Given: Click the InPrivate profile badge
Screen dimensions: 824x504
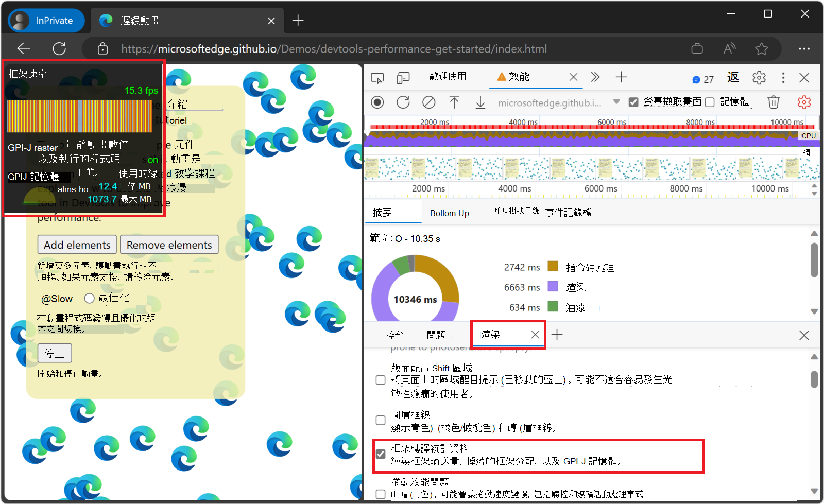Looking at the screenshot, I should [46, 21].
